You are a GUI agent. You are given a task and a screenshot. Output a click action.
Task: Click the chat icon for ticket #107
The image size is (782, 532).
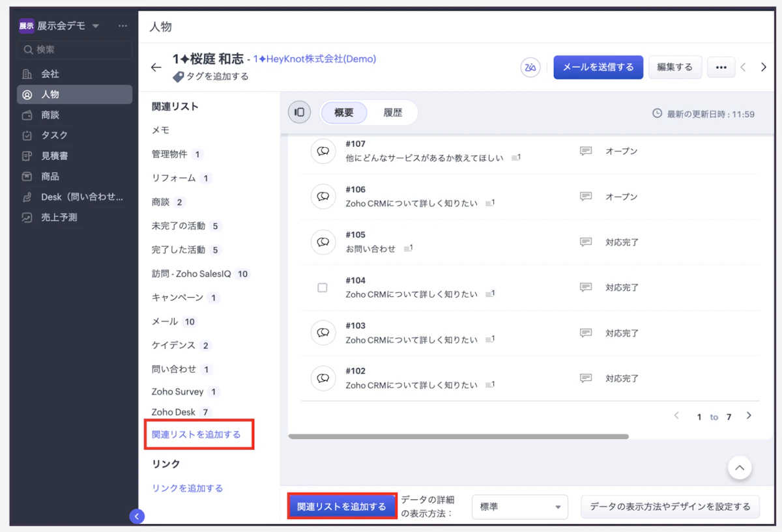323,151
